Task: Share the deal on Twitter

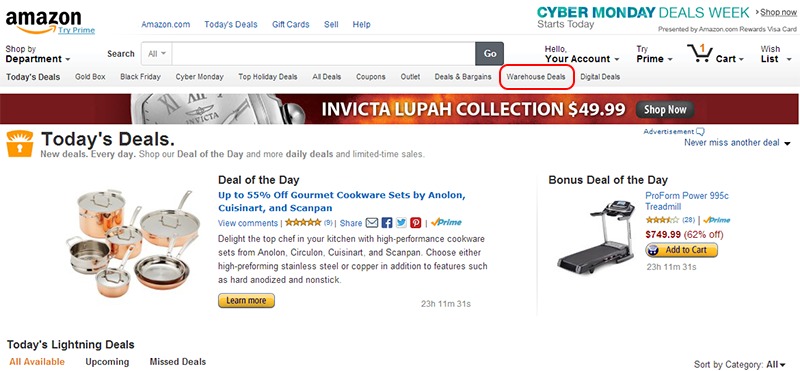Action: 402,223
